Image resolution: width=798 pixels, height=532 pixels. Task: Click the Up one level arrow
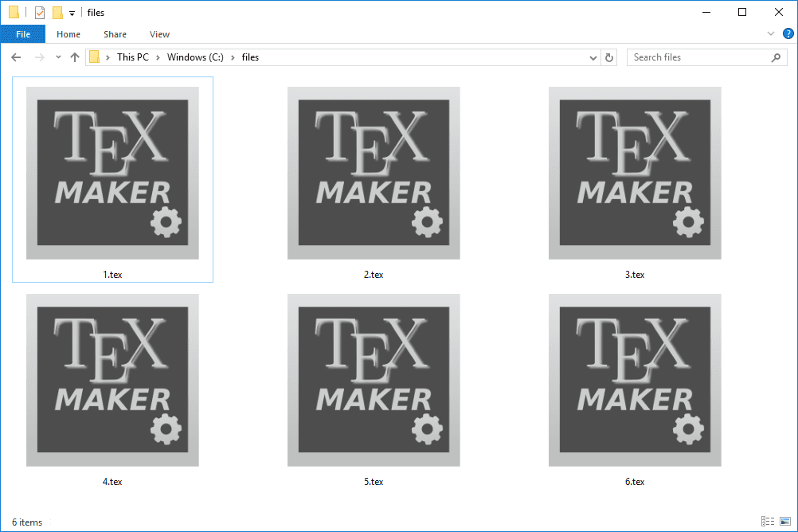(x=75, y=57)
